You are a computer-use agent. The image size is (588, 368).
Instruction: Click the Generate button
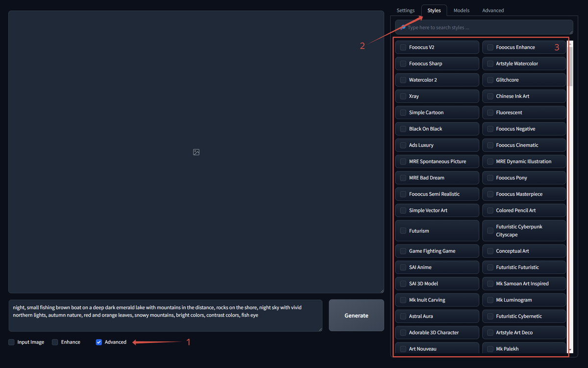tap(356, 315)
